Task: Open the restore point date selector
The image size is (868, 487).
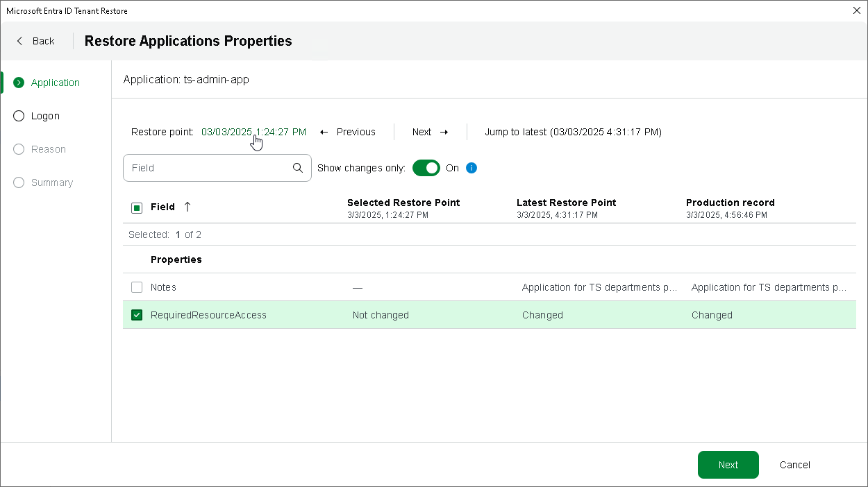Action: pyautogui.click(x=253, y=132)
